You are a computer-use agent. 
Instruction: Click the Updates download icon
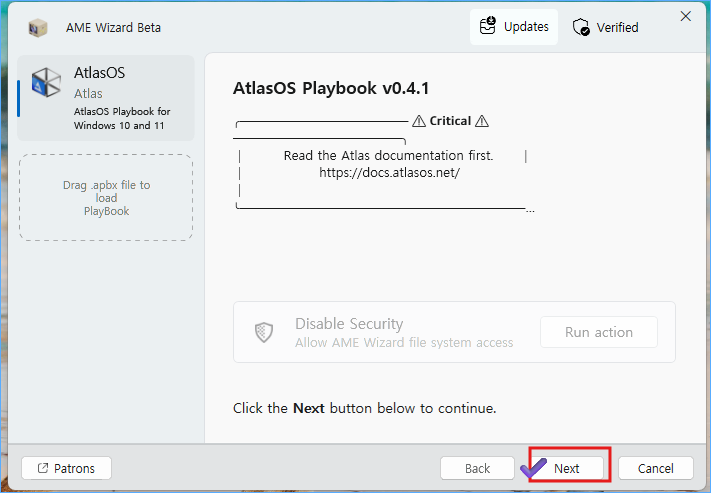click(x=488, y=26)
